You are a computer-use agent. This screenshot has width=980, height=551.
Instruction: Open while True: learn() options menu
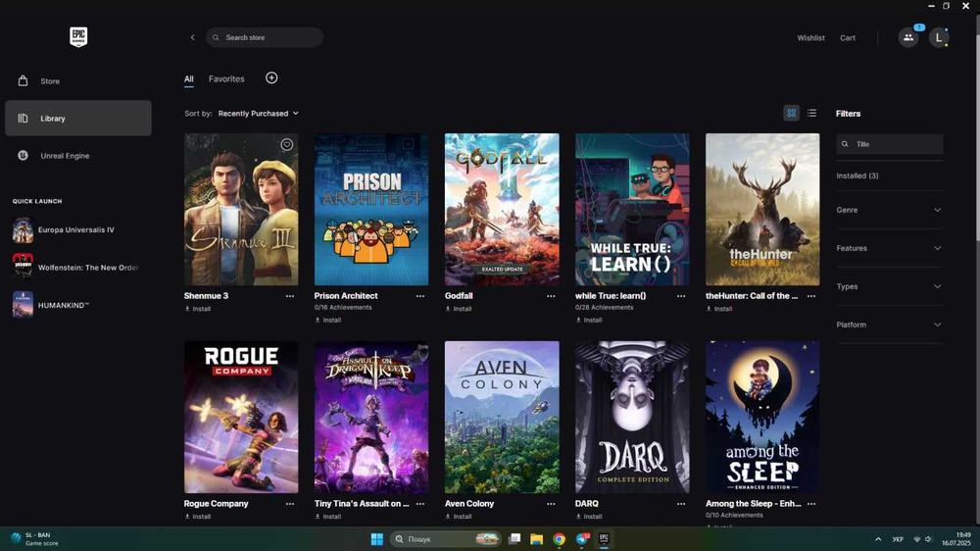click(x=681, y=296)
